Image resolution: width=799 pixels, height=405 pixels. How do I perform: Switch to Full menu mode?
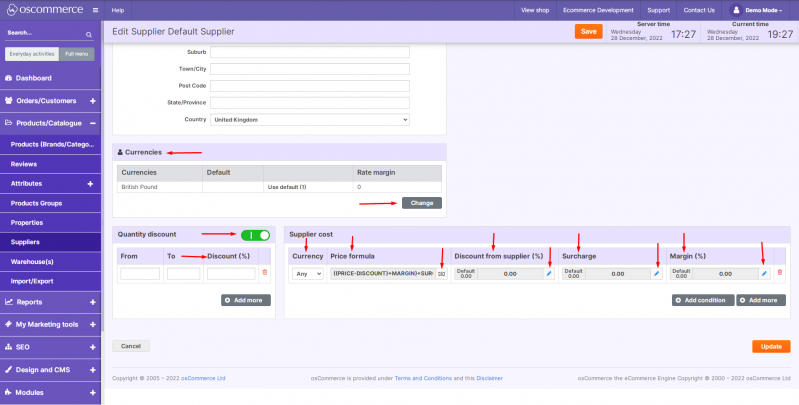tap(76, 54)
